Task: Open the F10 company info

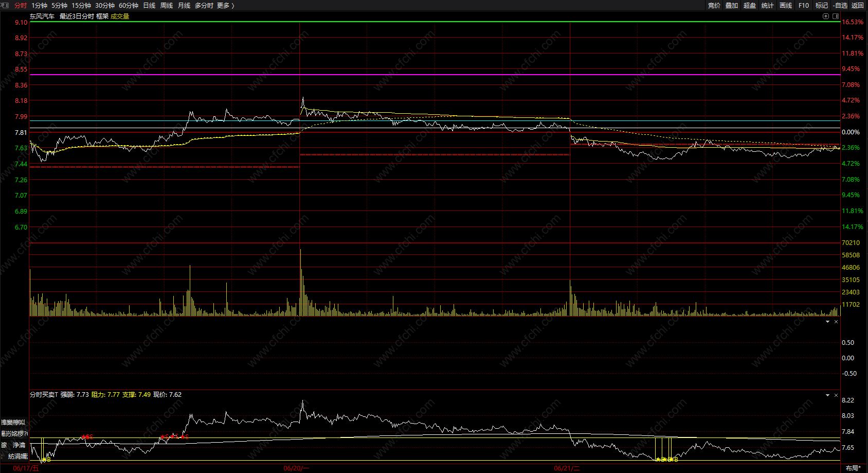Action: (804, 5)
